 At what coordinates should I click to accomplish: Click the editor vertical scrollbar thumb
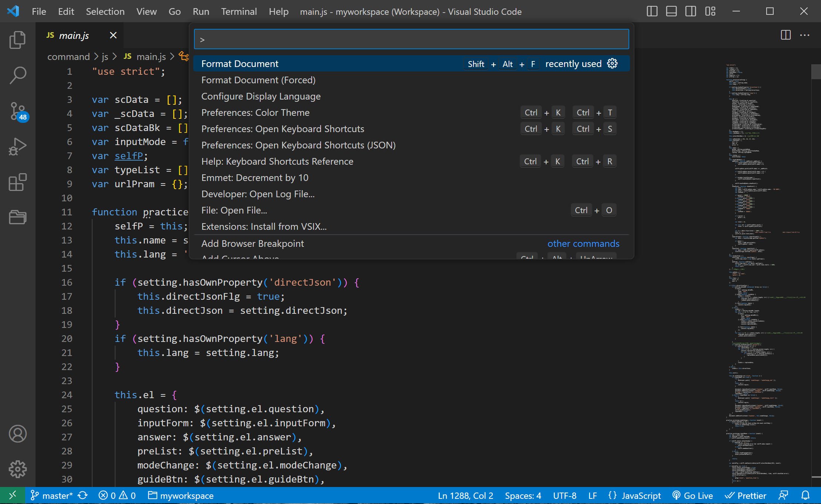[816, 72]
